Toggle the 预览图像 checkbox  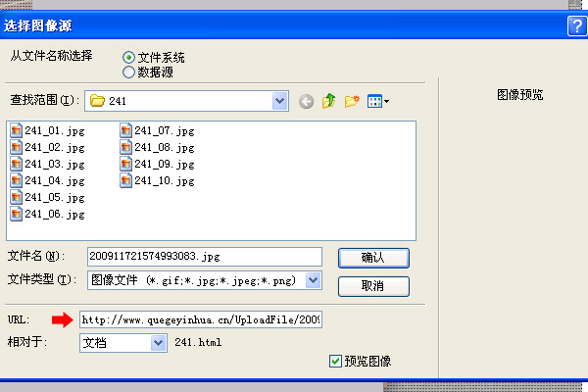pos(336,361)
